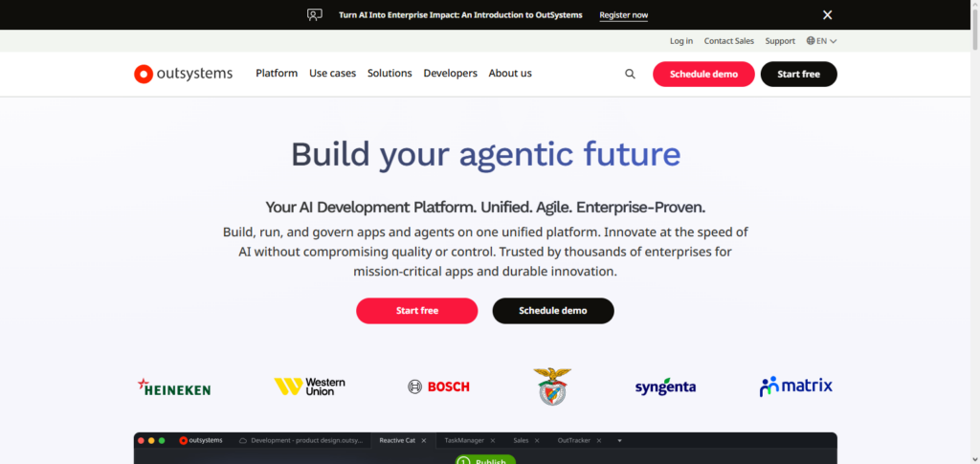Image resolution: width=980 pixels, height=464 pixels.
Task: Expand the EN language dropdown chevron
Action: [834, 41]
